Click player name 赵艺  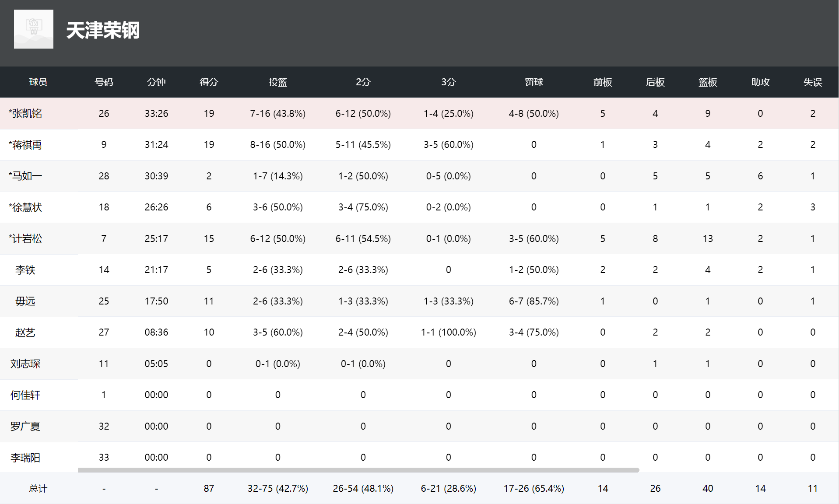tap(25, 332)
